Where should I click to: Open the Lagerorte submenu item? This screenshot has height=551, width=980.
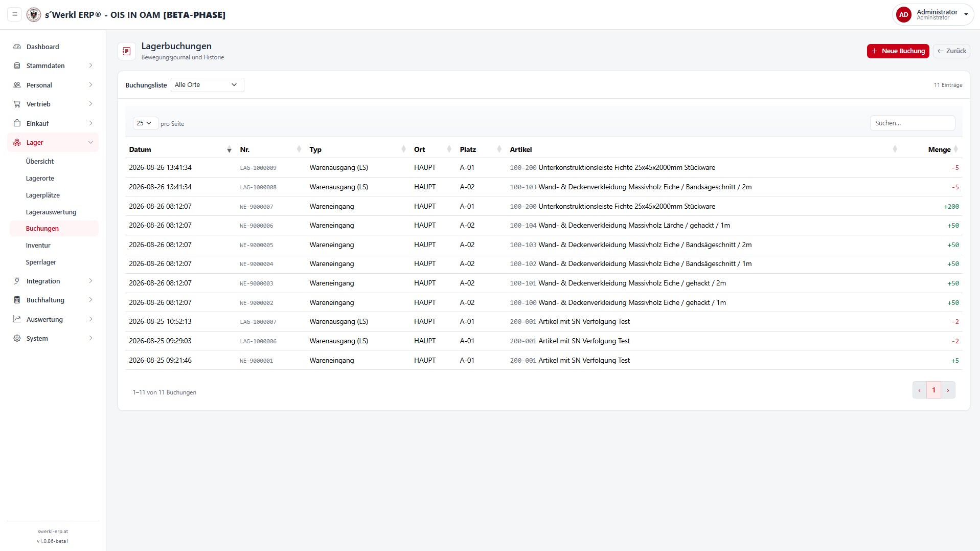[x=40, y=179]
